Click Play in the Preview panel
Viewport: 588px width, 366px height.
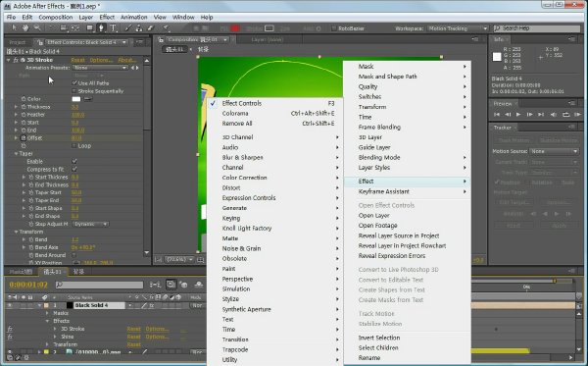coord(518,114)
